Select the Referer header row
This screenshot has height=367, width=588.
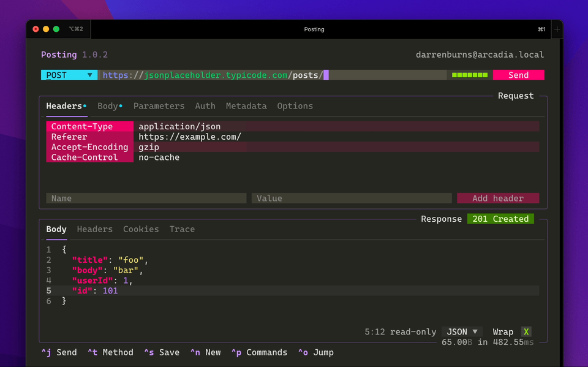293,137
